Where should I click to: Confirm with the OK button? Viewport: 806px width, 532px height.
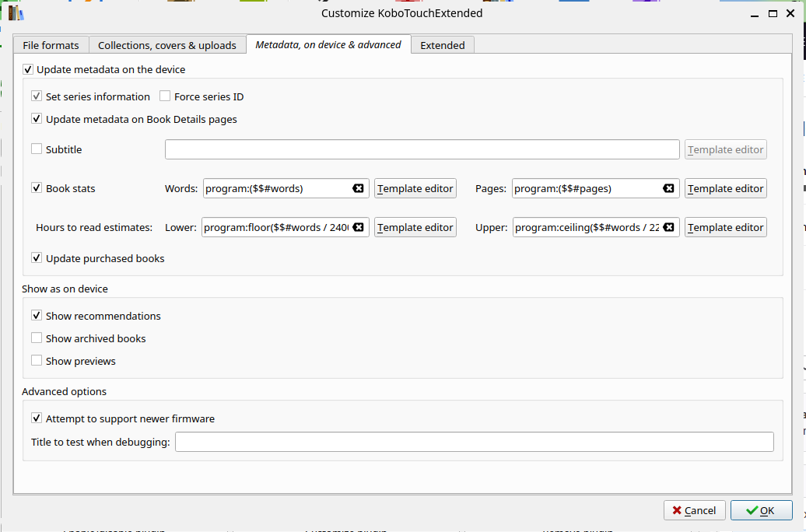[x=761, y=510]
